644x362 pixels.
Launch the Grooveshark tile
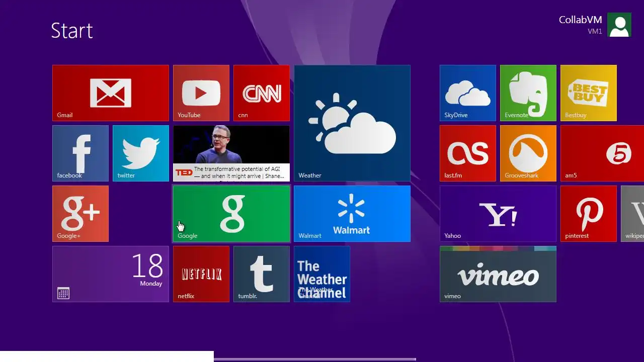528,153
